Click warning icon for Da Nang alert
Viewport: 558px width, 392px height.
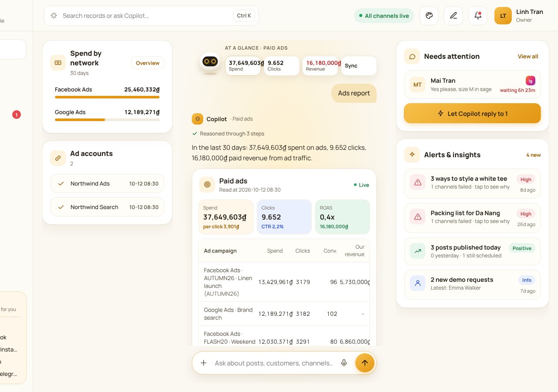point(418,216)
